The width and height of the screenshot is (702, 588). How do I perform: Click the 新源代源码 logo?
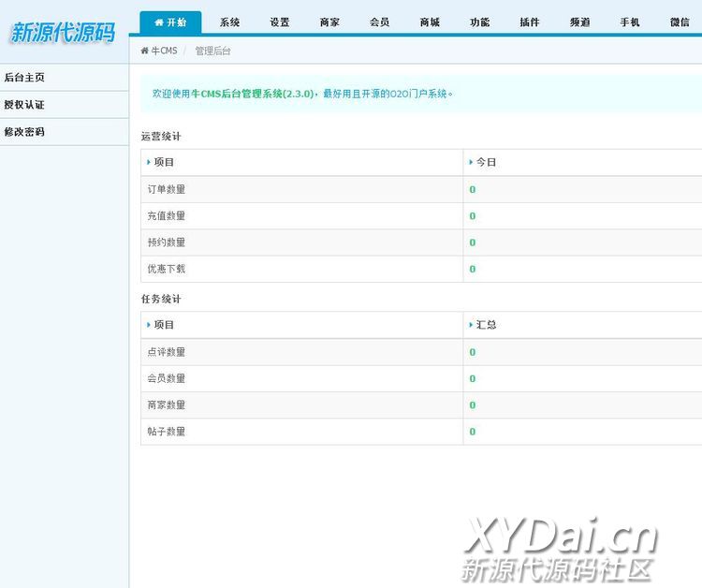pos(62,33)
